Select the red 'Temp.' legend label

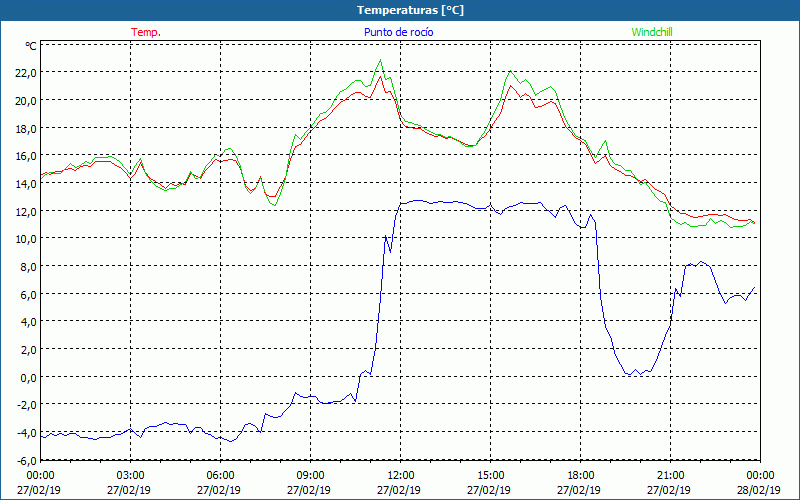point(146,32)
